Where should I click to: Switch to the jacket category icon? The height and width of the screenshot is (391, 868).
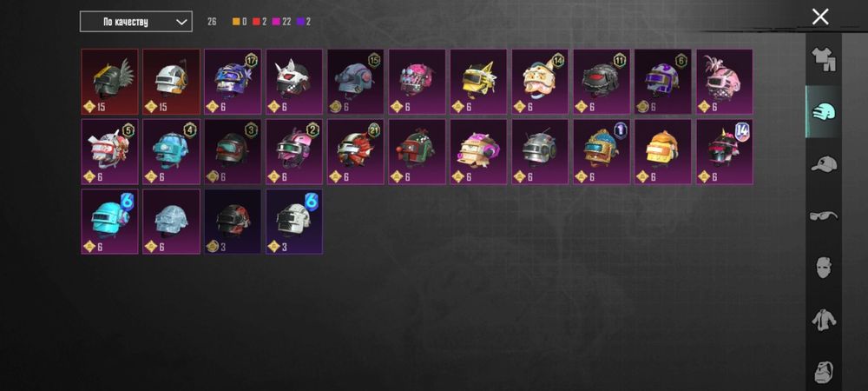(x=824, y=320)
